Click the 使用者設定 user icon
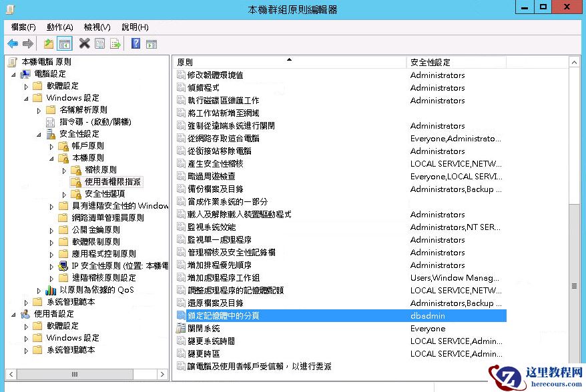 click(x=25, y=314)
